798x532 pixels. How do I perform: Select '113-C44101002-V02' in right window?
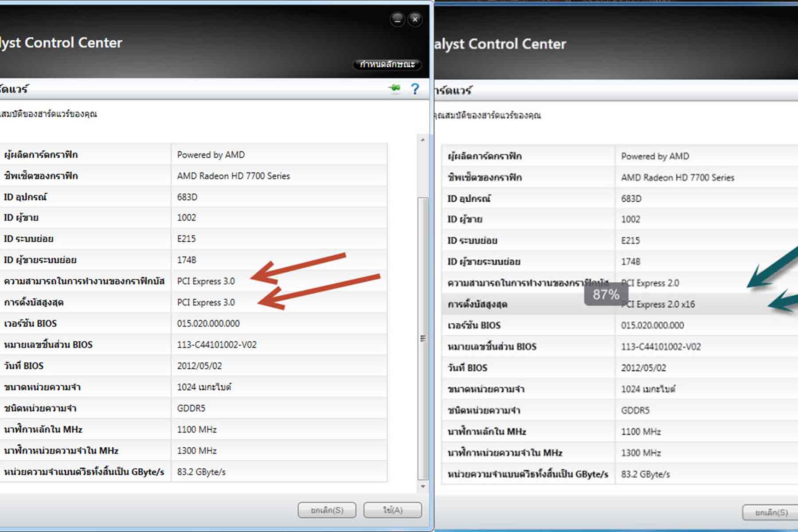tap(661, 347)
